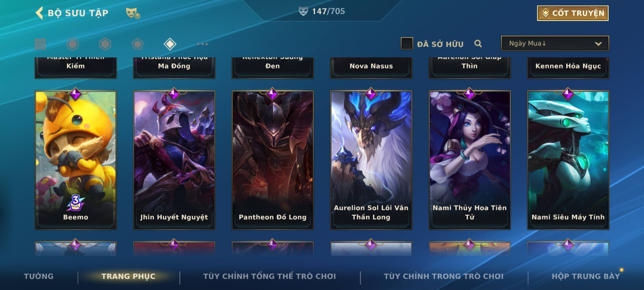The width and height of the screenshot is (644, 290).
Task: Select the diamond rarity filter icon
Action: pos(170,44)
